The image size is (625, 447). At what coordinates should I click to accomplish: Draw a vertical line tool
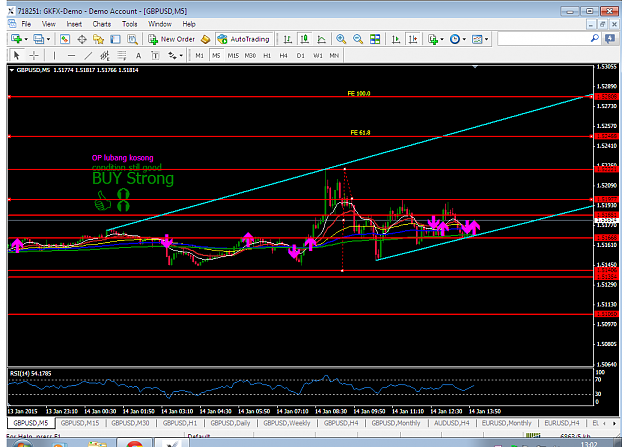54,55
